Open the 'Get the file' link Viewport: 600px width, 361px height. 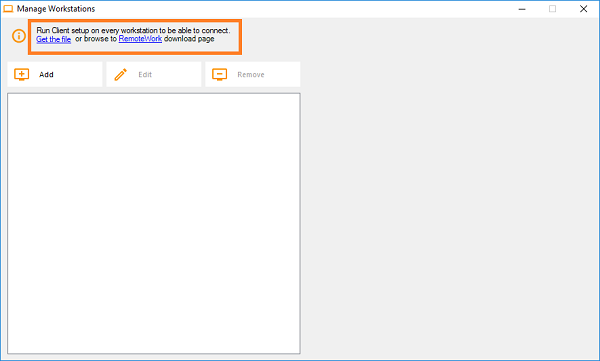coord(54,39)
